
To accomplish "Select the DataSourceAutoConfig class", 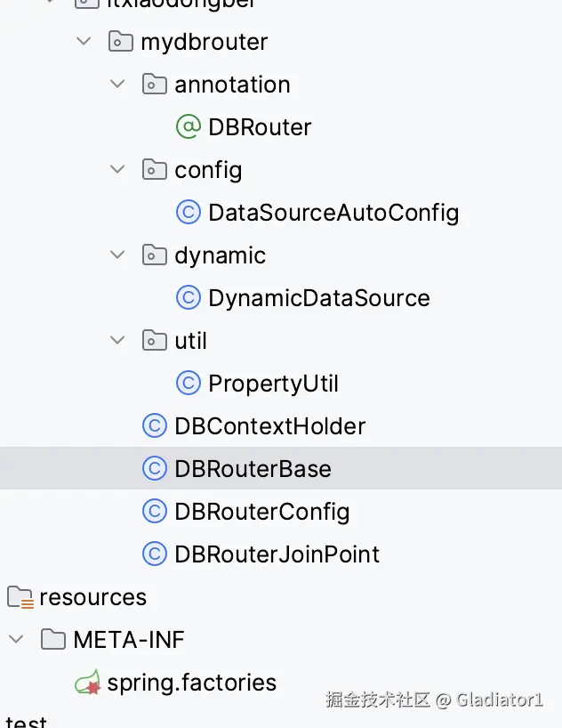I will click(333, 213).
